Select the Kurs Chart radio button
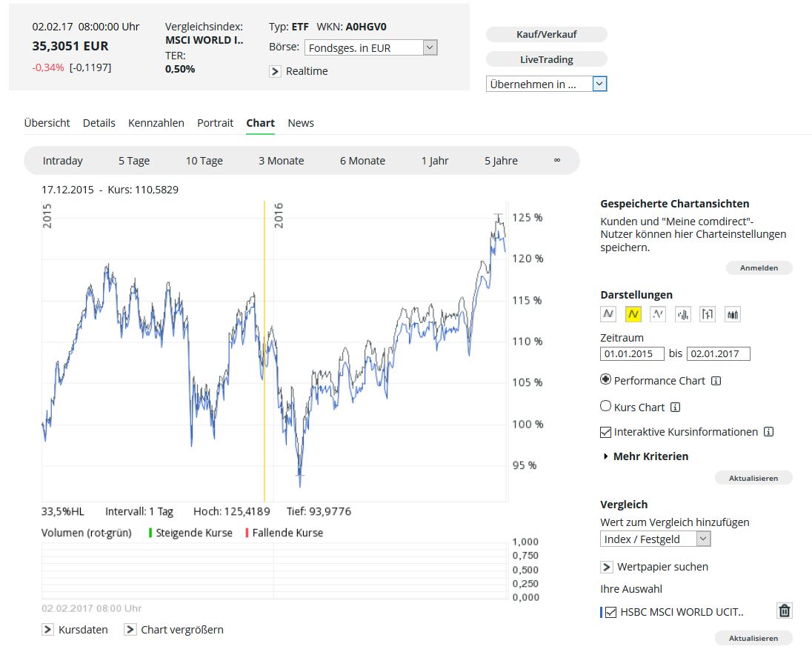Viewport: 812px width, 652px height. (606, 406)
